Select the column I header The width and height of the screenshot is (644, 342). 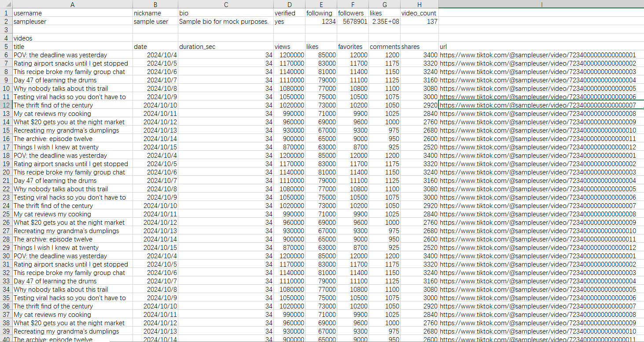541,4
